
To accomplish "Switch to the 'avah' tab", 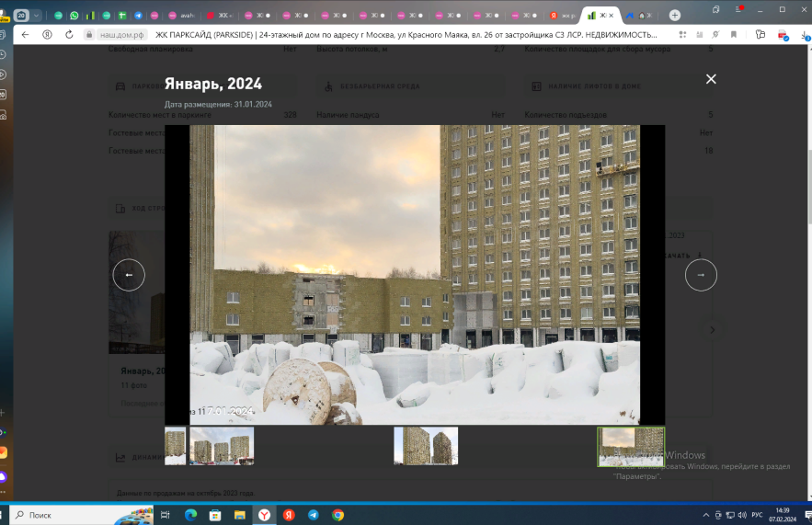I will (181, 16).
